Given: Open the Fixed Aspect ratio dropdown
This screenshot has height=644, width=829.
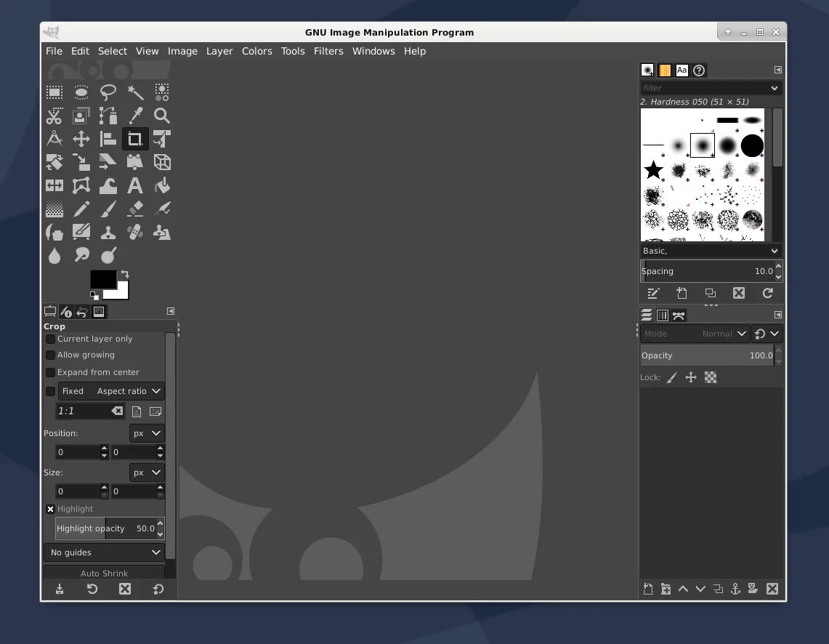Looking at the screenshot, I should click(x=111, y=391).
